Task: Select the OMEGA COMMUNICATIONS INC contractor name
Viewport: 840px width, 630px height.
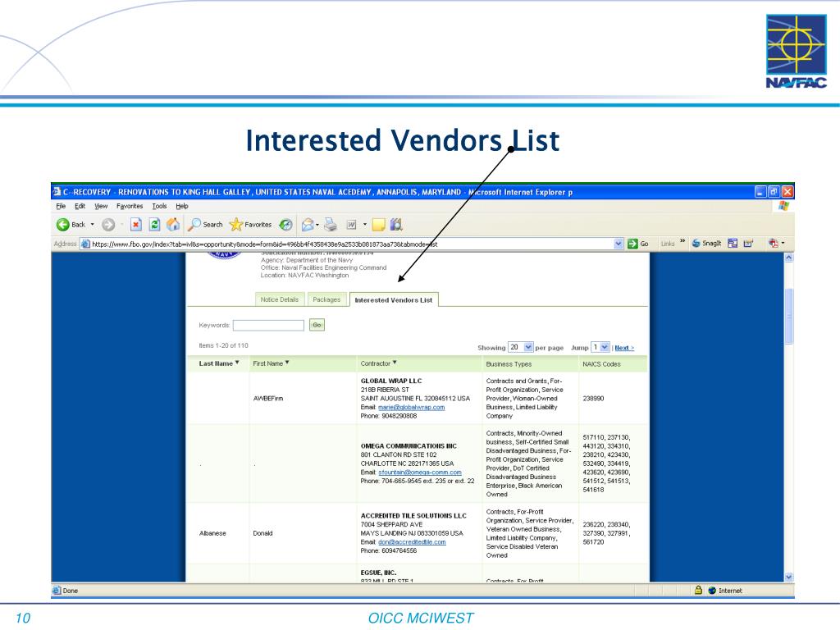Action: pyautogui.click(x=409, y=445)
